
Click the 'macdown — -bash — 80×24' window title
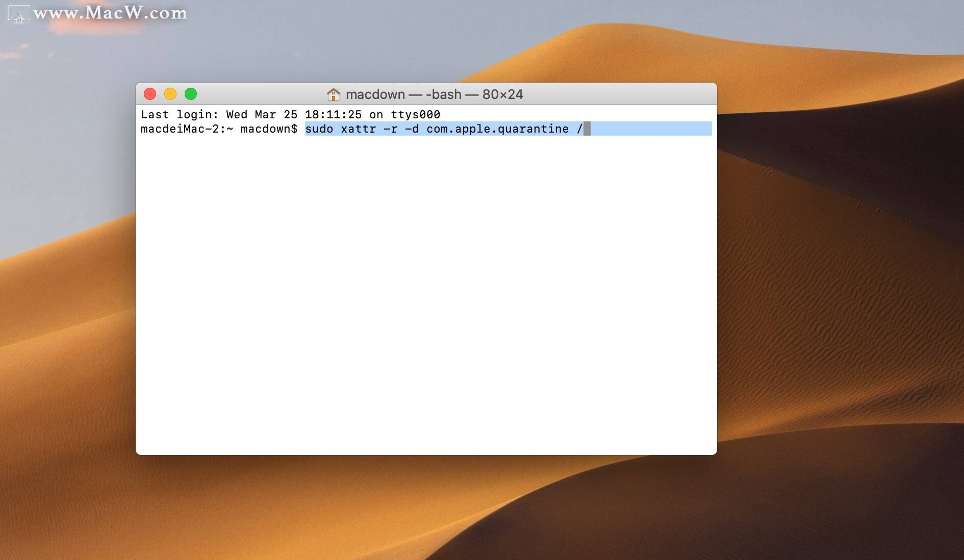[x=434, y=94]
